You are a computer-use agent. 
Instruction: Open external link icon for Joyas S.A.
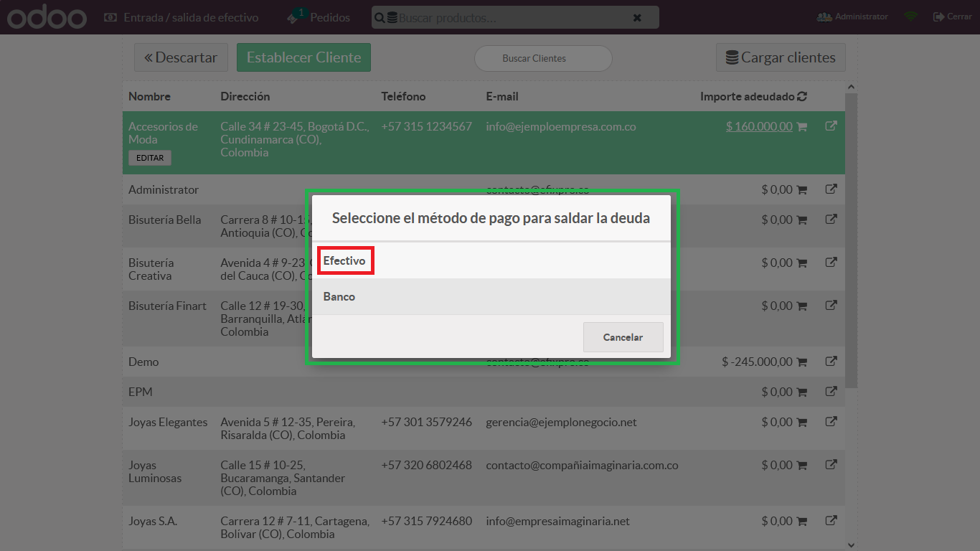(x=831, y=521)
